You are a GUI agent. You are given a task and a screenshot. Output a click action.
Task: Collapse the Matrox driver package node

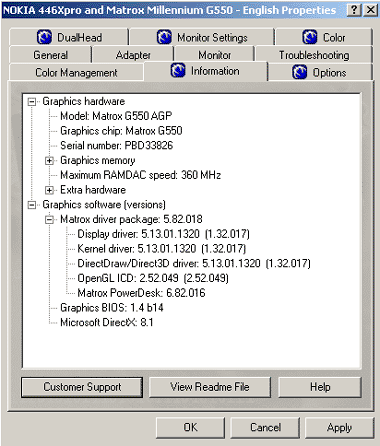point(49,219)
